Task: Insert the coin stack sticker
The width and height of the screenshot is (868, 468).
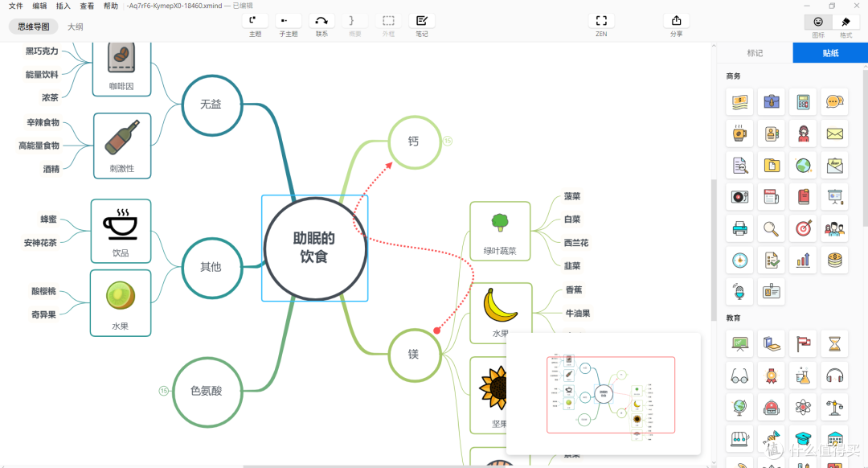Action: point(835,260)
